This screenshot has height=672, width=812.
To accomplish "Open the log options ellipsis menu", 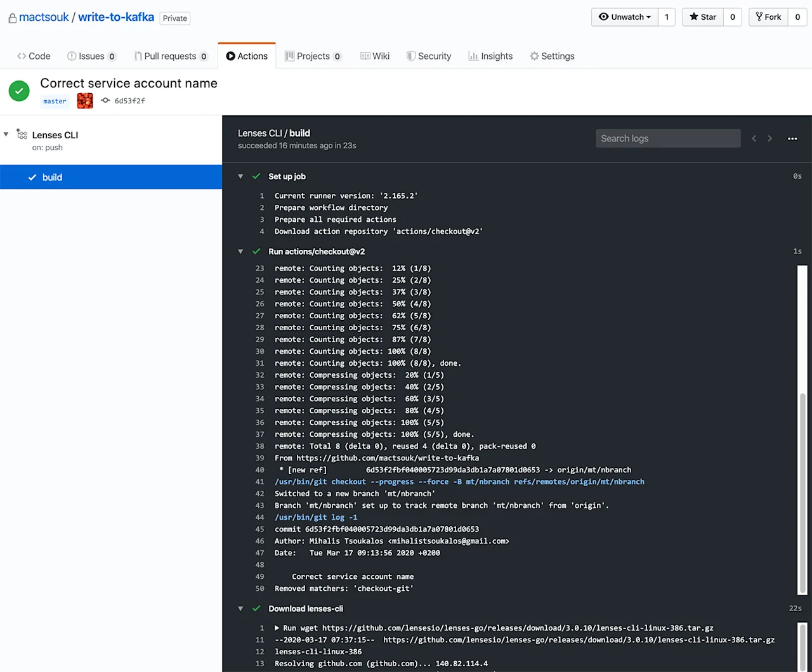I will click(x=792, y=138).
